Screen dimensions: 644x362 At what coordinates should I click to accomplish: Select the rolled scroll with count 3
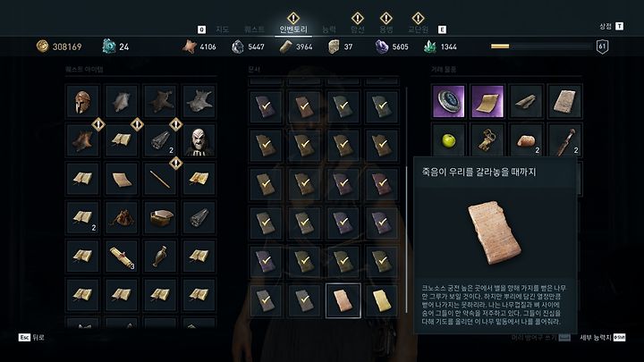point(121,257)
